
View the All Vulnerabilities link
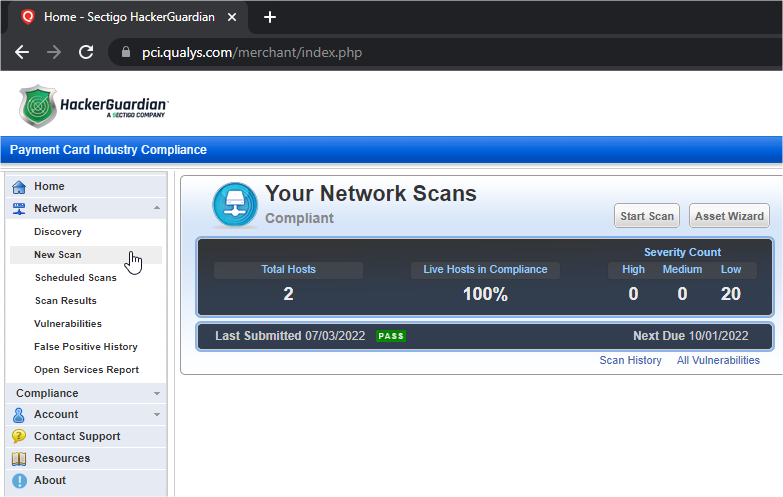pos(718,360)
